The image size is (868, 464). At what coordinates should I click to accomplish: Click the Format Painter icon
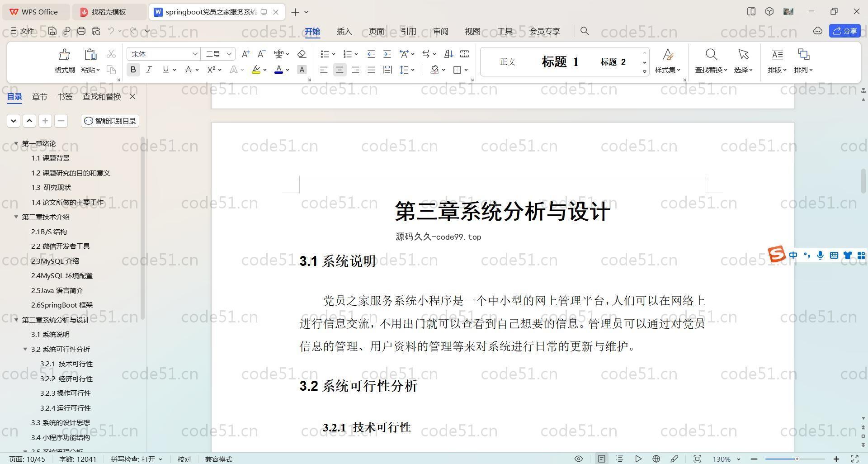click(x=64, y=55)
